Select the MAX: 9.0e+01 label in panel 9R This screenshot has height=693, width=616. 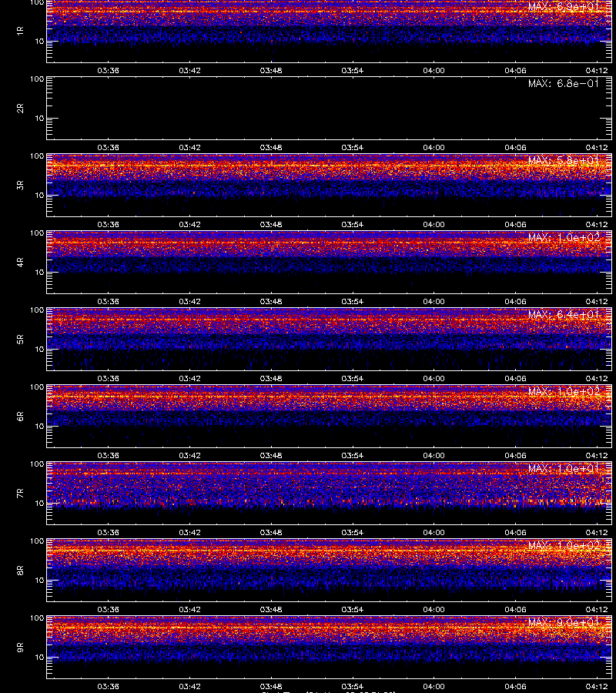tap(564, 623)
